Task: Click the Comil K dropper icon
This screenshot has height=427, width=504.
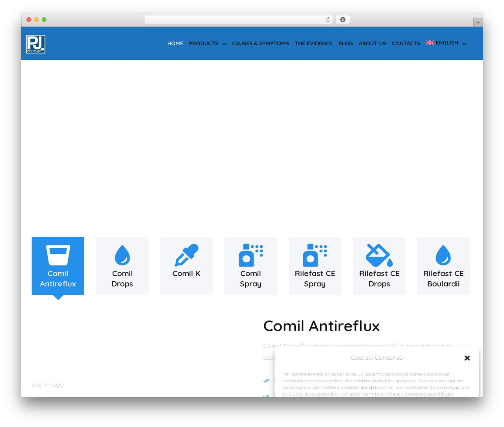Action: (x=186, y=255)
